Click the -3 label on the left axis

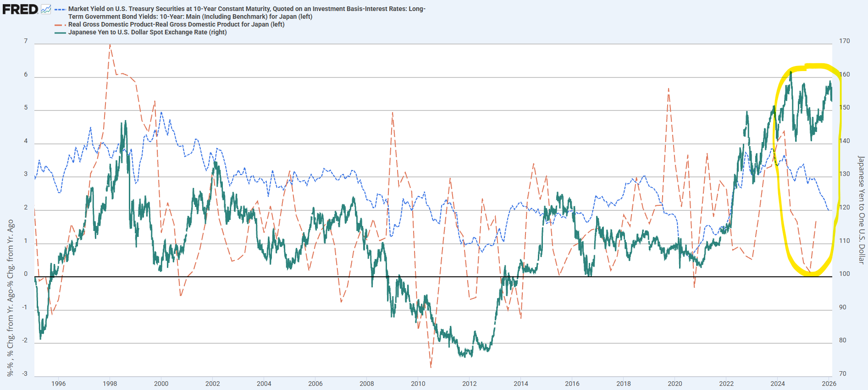(25, 374)
